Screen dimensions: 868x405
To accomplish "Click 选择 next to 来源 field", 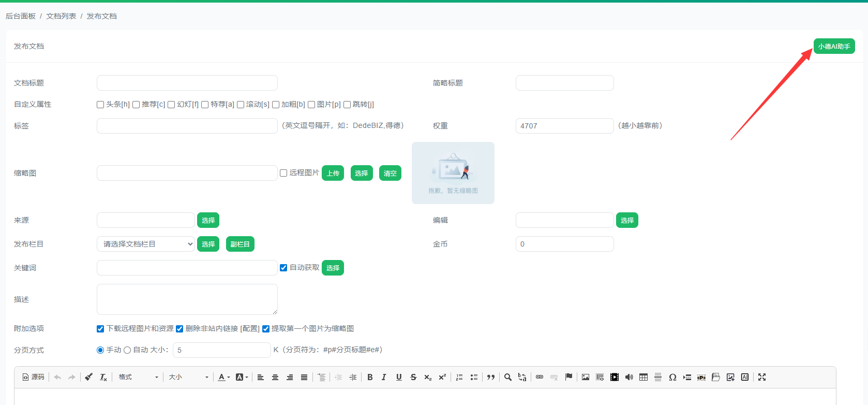I will coord(208,220).
